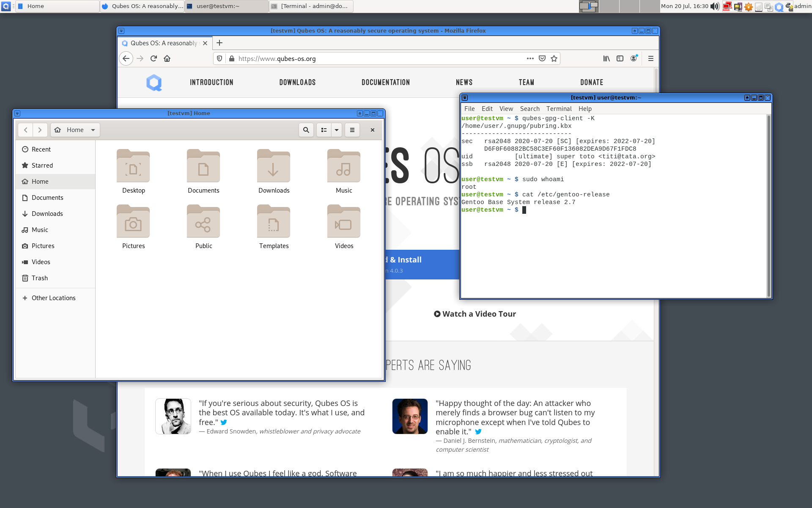Open the Firefox Library panel
Screen dimensions: 812x508
606,58
